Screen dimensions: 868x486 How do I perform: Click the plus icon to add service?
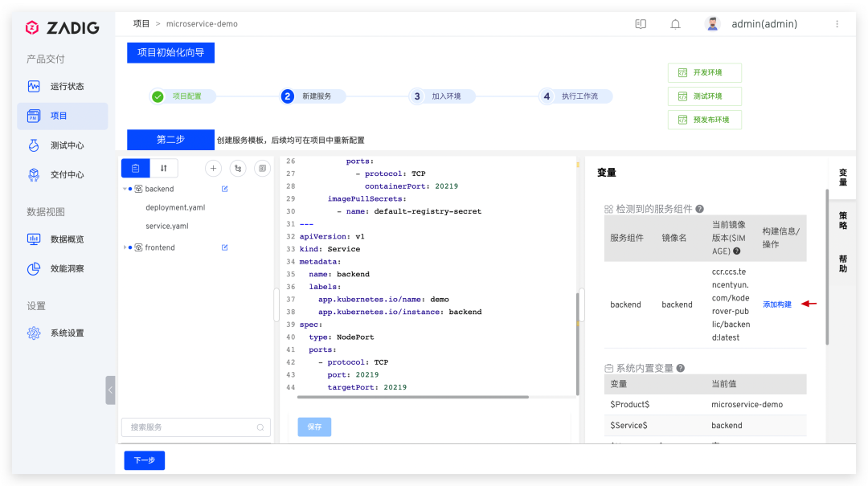coord(213,168)
